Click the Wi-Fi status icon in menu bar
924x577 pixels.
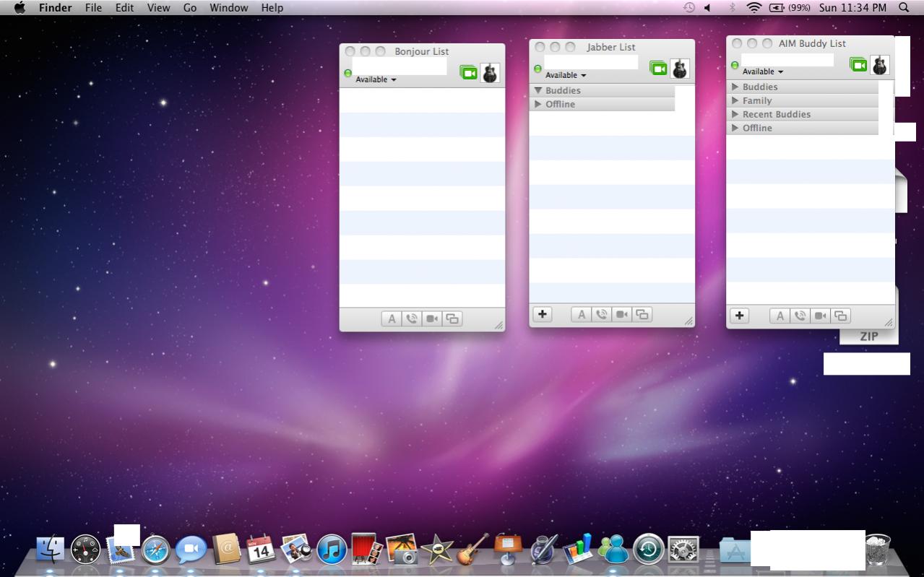coord(754,7)
